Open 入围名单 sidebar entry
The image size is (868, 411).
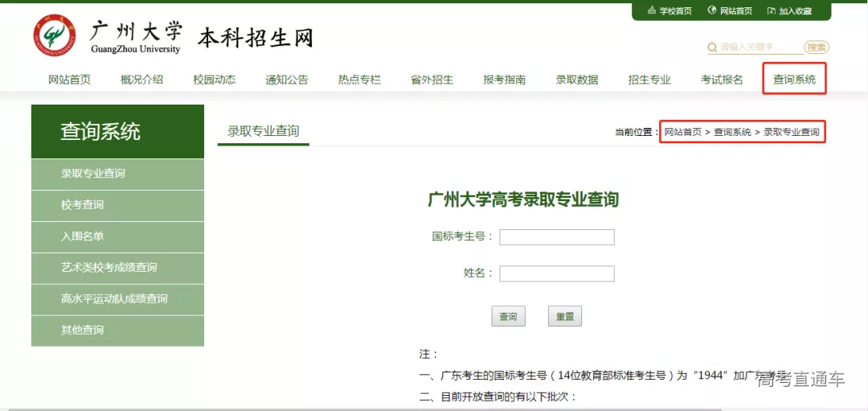(83, 236)
